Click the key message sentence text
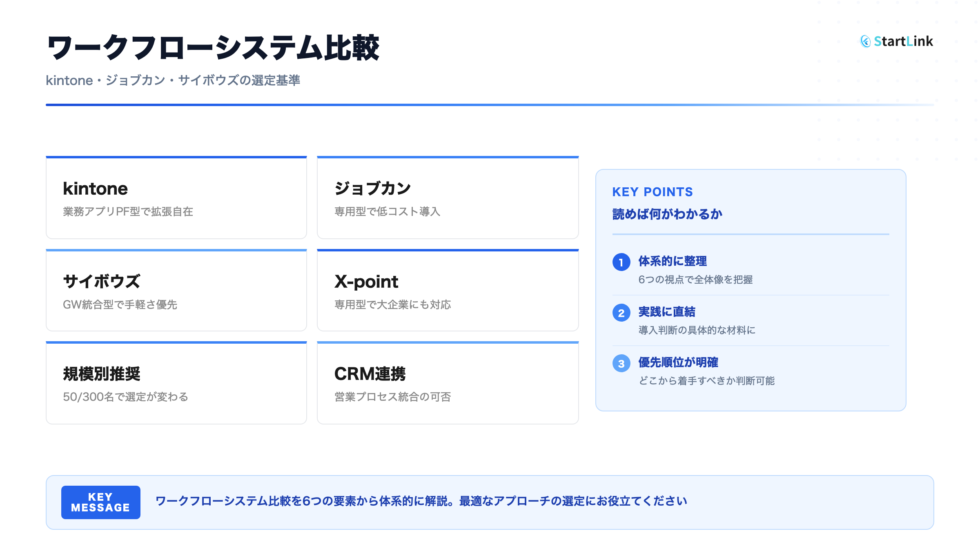Viewport: 980px width, 551px height. click(421, 501)
